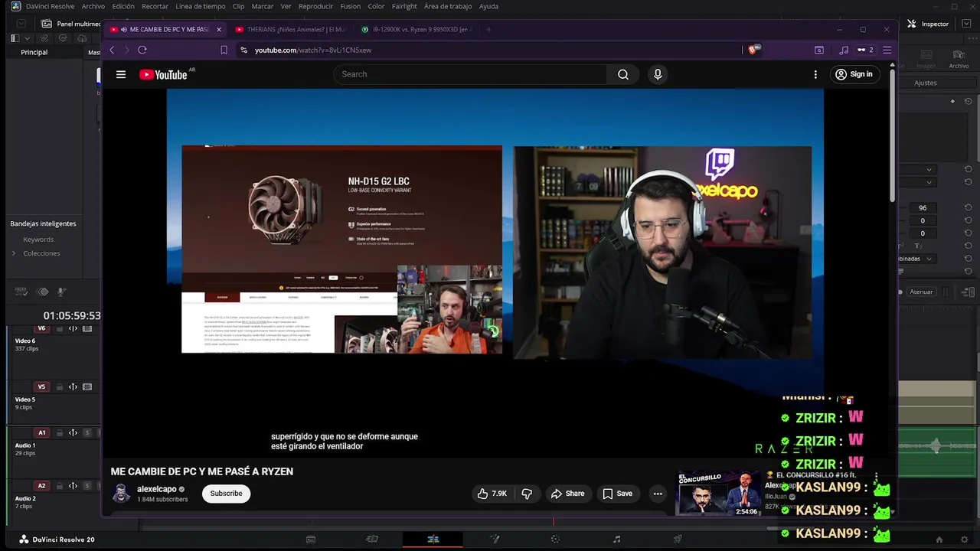Click the YouTube Sign in button
Image resolution: width=980 pixels, height=551 pixels.
click(x=854, y=74)
